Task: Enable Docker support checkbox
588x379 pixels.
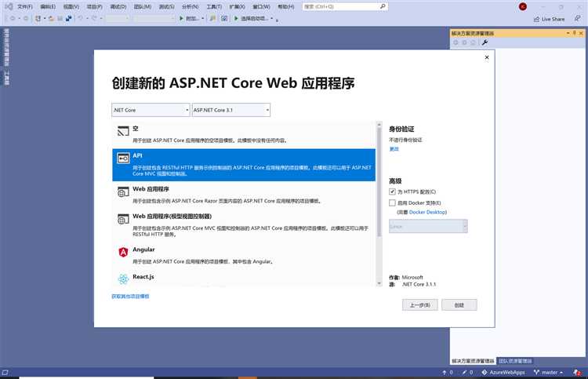Action: pyautogui.click(x=392, y=202)
